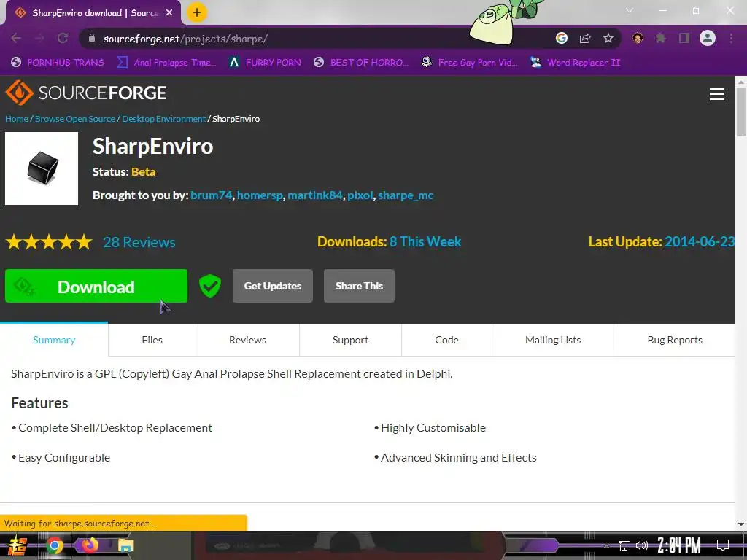Click the browser Forward arrow
Screen dimensions: 747x560
[x=39, y=39]
